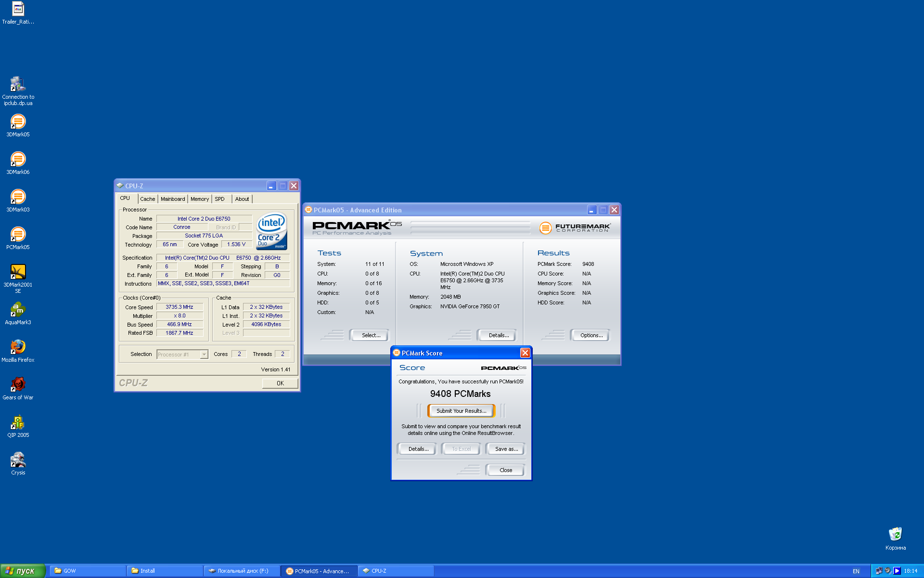Open the Recycle Bin (Корзина) icon
Image resolution: width=924 pixels, height=578 pixels.
click(895, 539)
